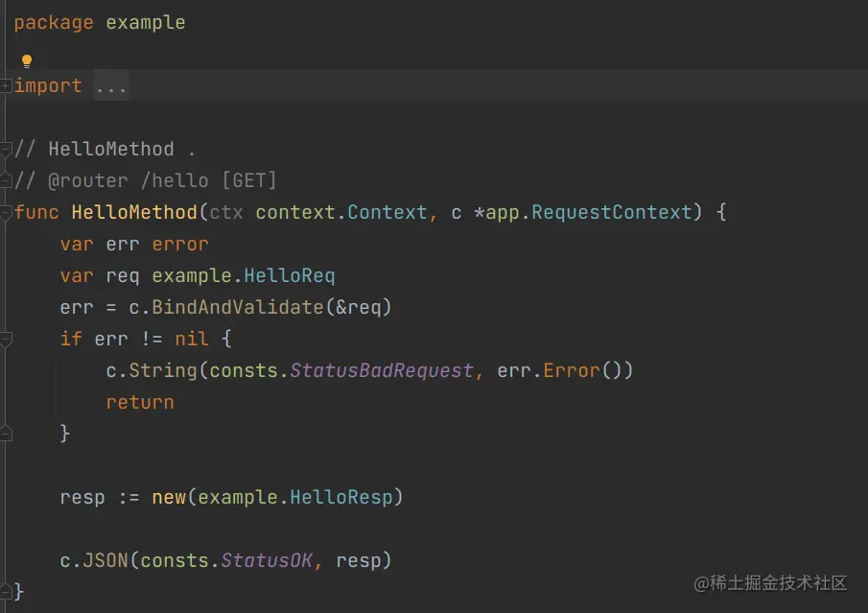Click the resp argument in c.JSON
868x613 pixels.
click(359, 561)
